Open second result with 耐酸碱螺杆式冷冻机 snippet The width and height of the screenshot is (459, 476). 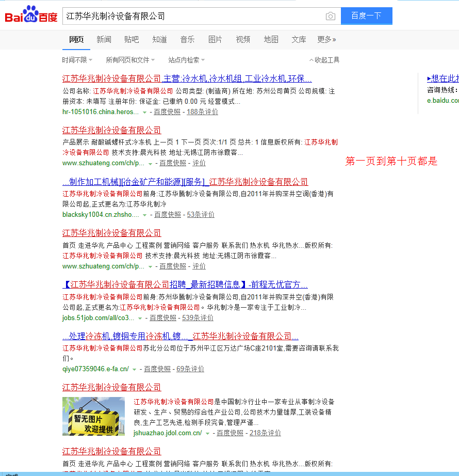111,130
